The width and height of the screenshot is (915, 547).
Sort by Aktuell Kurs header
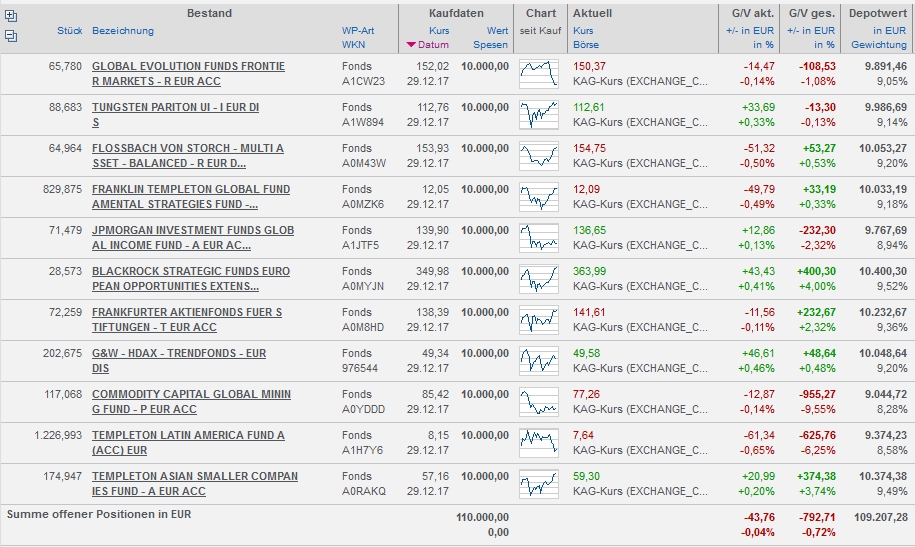[583, 30]
